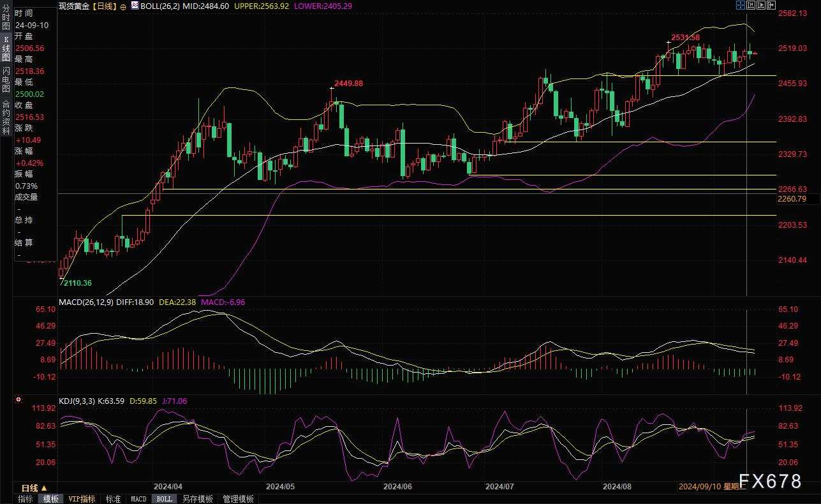Click the circled plus next to 日线
The height and width of the screenshot is (504, 821).
point(122,6)
